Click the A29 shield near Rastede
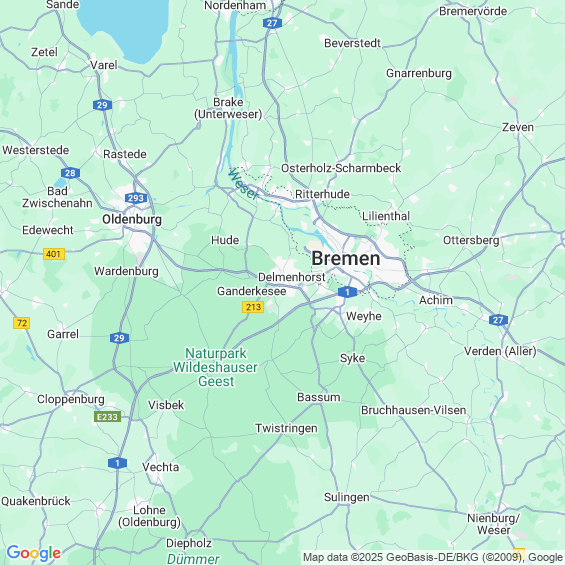The width and height of the screenshot is (565, 565). [x=102, y=105]
